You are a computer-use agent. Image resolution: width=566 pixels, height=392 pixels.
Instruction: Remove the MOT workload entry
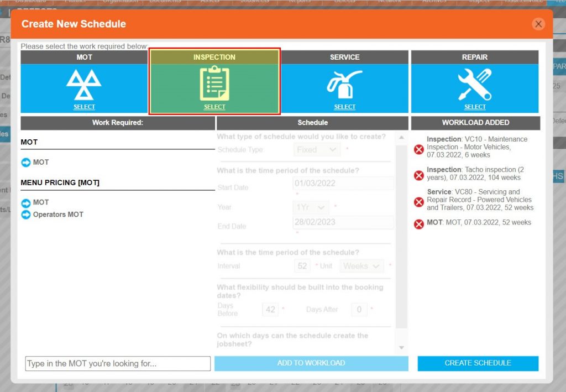point(418,223)
